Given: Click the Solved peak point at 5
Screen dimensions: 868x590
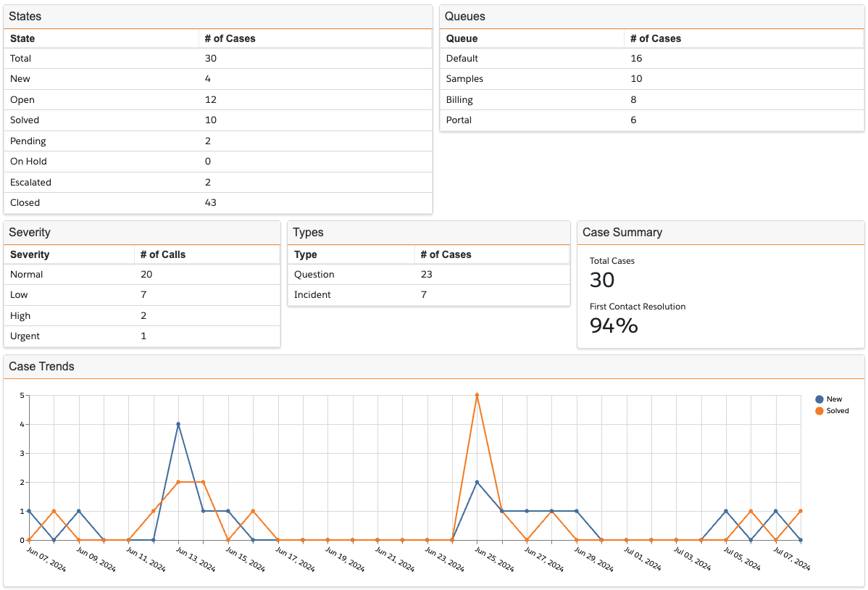Looking at the screenshot, I should tap(477, 395).
